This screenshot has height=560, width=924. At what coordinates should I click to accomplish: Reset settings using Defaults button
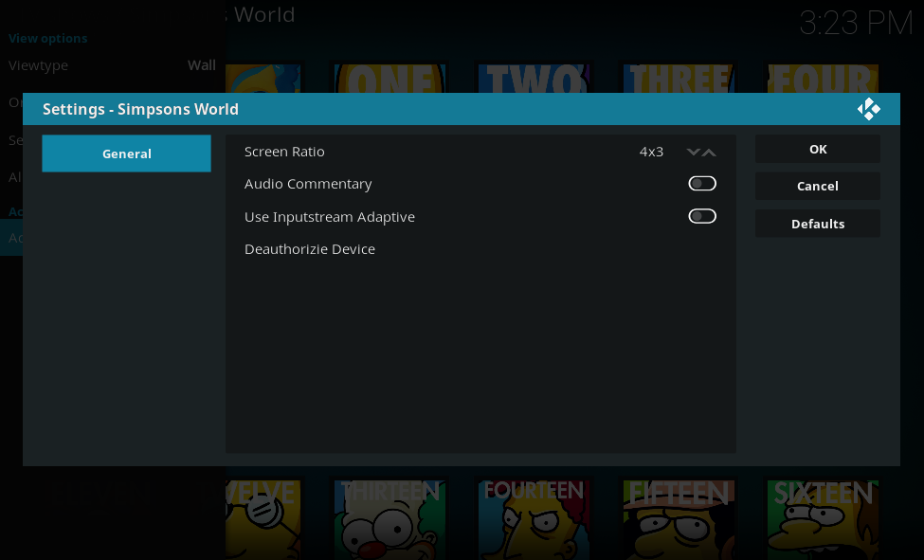click(x=817, y=225)
